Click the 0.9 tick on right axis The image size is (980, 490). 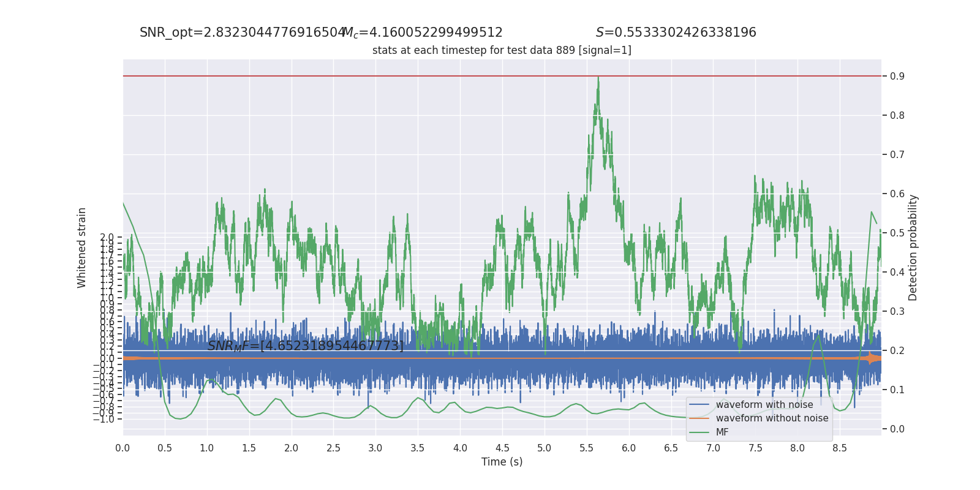point(897,76)
